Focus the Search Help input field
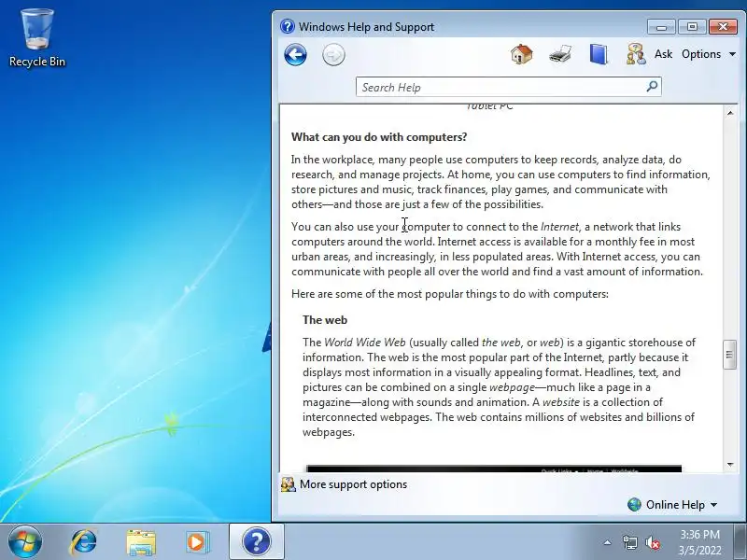The image size is (747, 560). (500, 87)
